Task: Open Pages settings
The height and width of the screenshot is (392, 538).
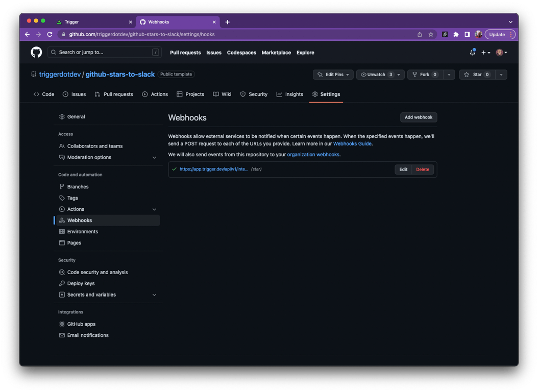Action: coord(107,243)
